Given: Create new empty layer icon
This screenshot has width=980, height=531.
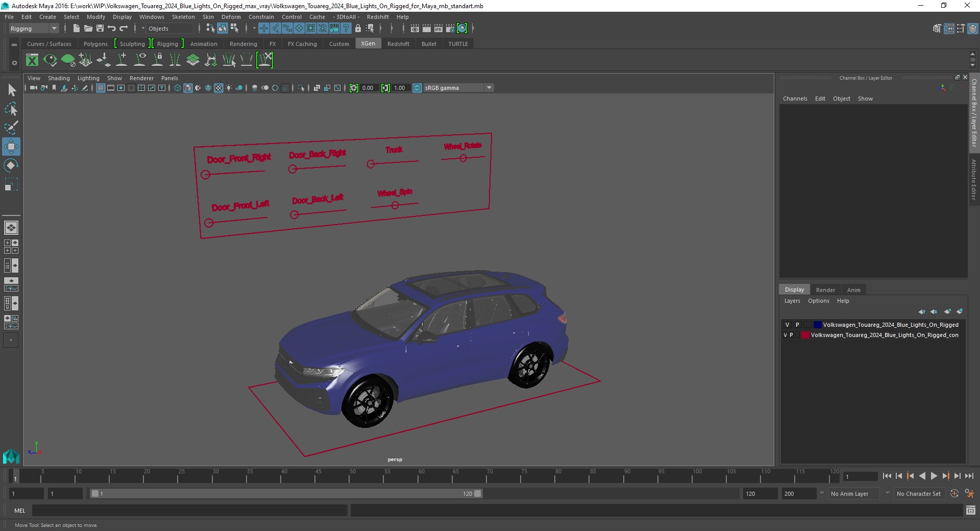Looking at the screenshot, I should pyautogui.click(x=947, y=311).
